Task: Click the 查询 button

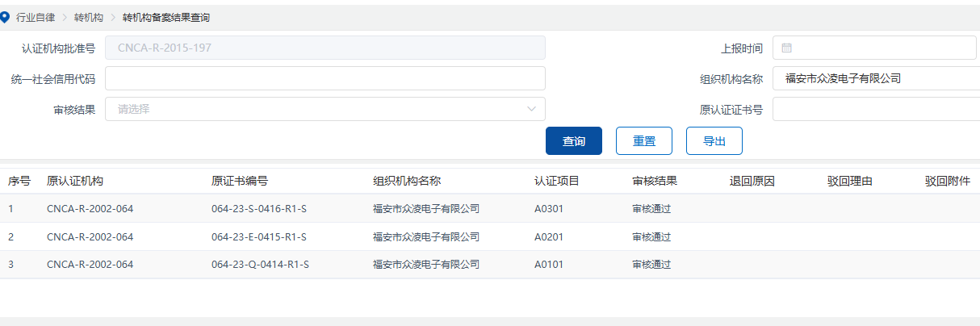Action: [x=574, y=141]
